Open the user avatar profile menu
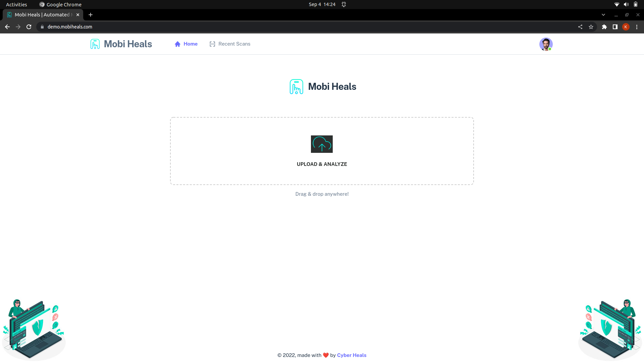This screenshot has height=362, width=644. point(546,44)
